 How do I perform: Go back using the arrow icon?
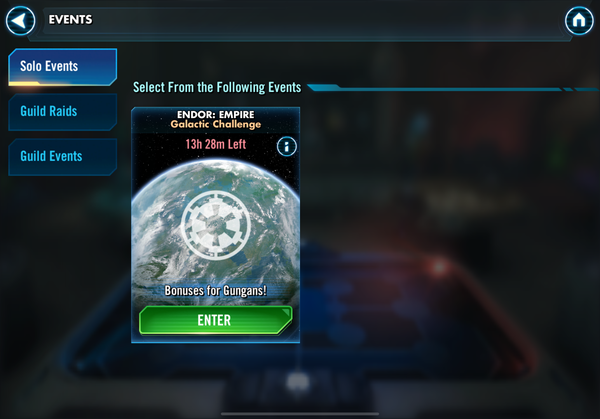[20, 20]
